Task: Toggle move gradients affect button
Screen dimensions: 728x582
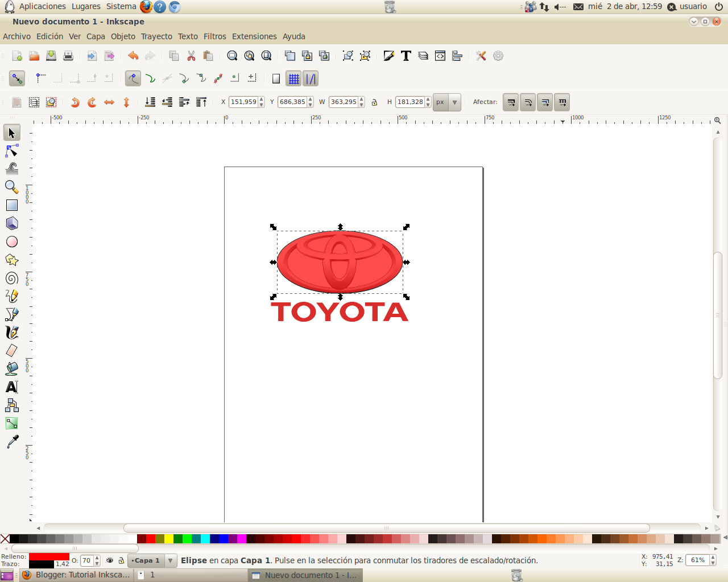Action: (x=545, y=102)
